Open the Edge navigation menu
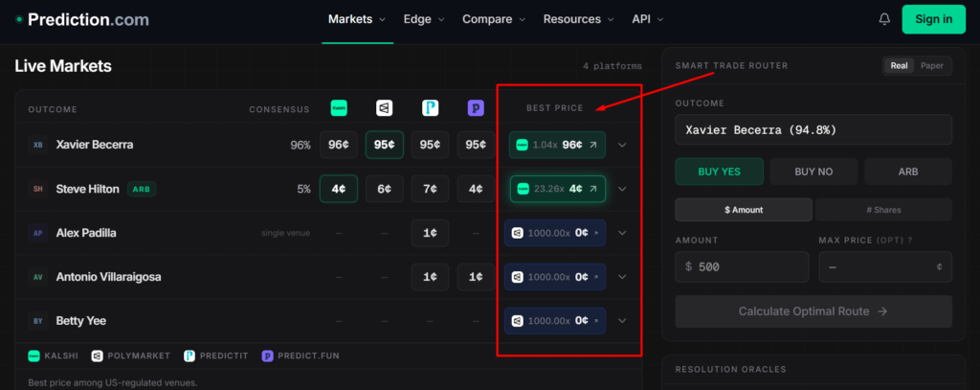This screenshot has height=390, width=980. (x=424, y=19)
